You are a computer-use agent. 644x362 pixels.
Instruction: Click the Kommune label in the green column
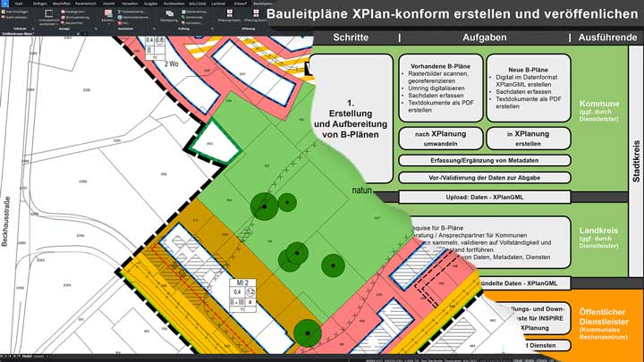coord(599,104)
